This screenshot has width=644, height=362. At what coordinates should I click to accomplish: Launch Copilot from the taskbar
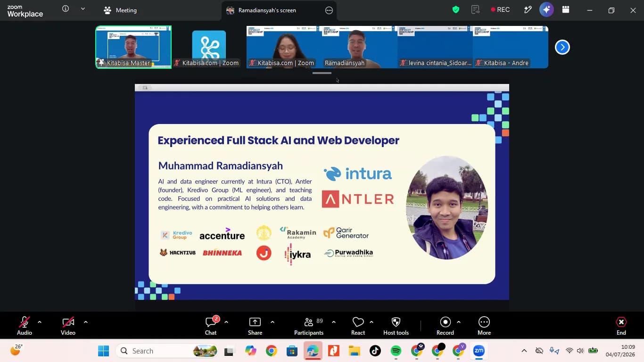point(250,351)
